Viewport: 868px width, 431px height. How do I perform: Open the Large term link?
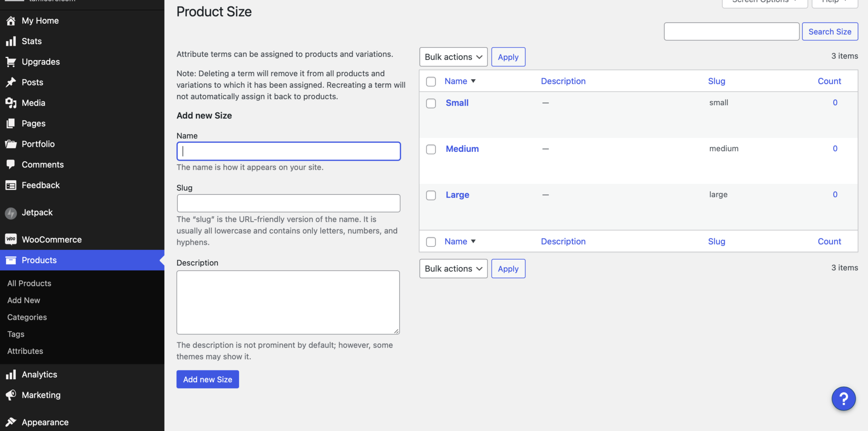[x=457, y=195]
